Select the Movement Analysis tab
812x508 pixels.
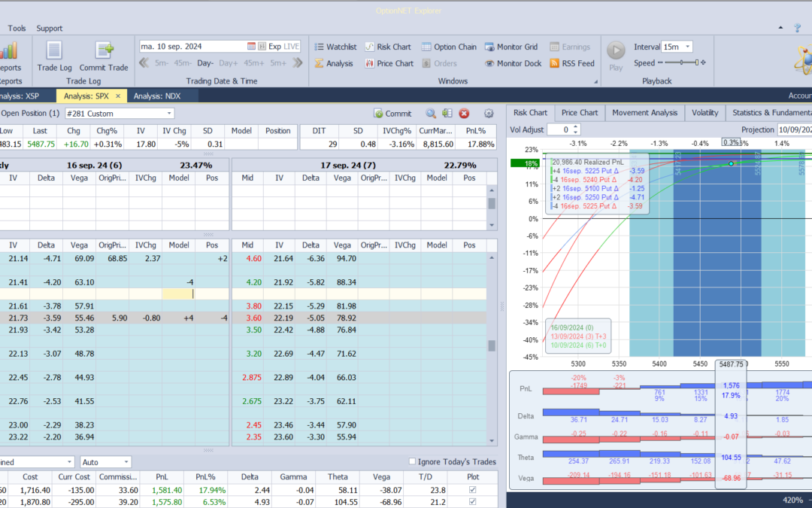(x=645, y=112)
